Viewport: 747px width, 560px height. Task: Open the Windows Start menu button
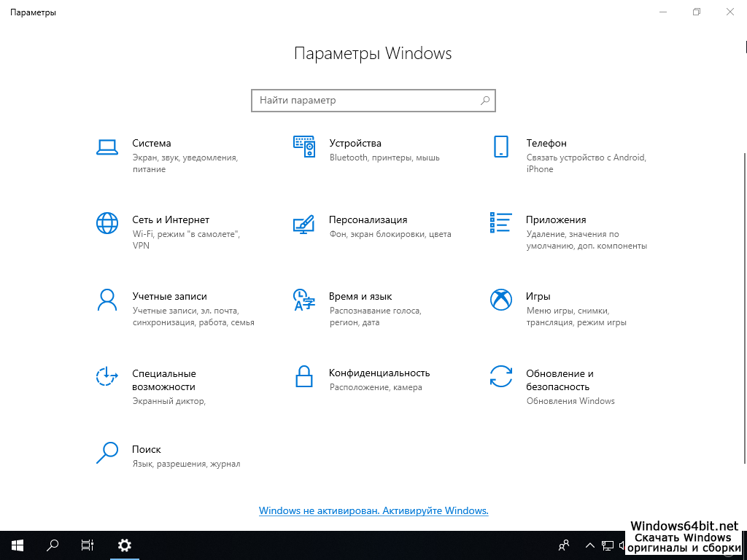18,545
